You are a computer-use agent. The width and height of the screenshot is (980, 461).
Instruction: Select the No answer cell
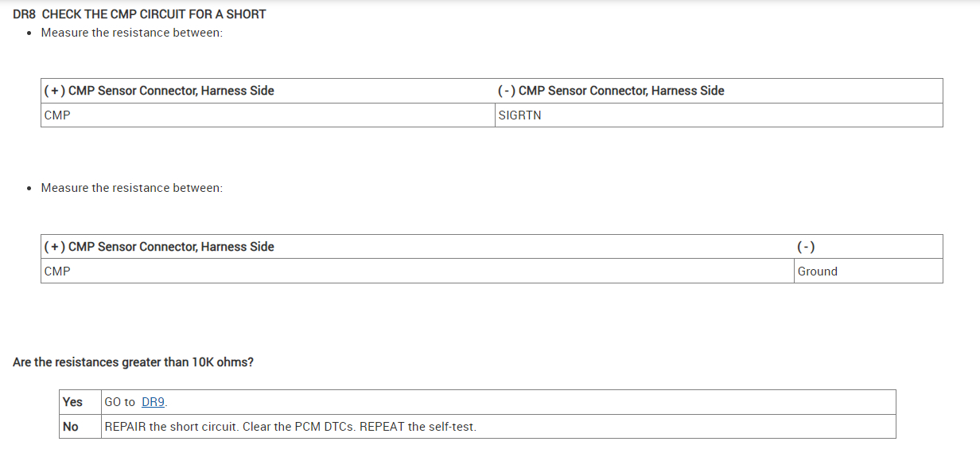click(x=71, y=427)
